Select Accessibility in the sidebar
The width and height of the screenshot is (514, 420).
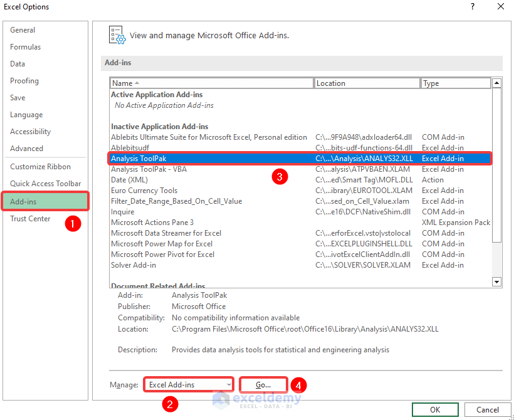point(30,132)
